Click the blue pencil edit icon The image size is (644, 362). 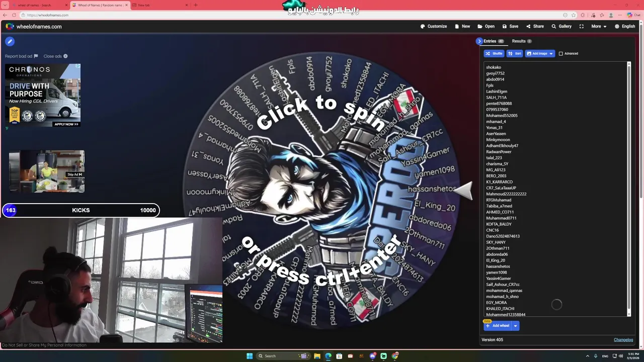(x=10, y=41)
